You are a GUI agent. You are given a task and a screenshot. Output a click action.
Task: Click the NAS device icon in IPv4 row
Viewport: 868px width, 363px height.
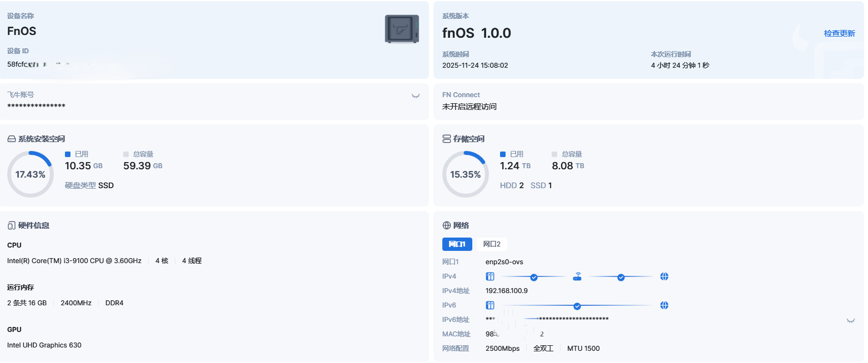pyautogui.click(x=490, y=276)
